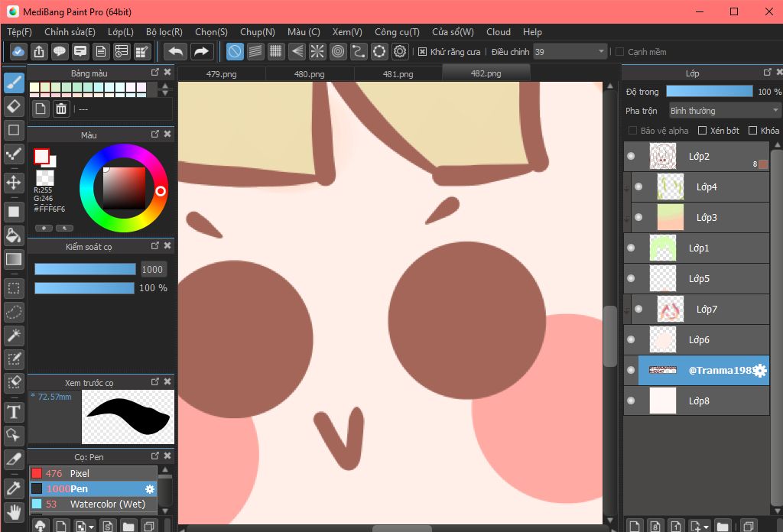Select the Eraser tool
Viewport: 783px width, 532px height.
(x=14, y=106)
